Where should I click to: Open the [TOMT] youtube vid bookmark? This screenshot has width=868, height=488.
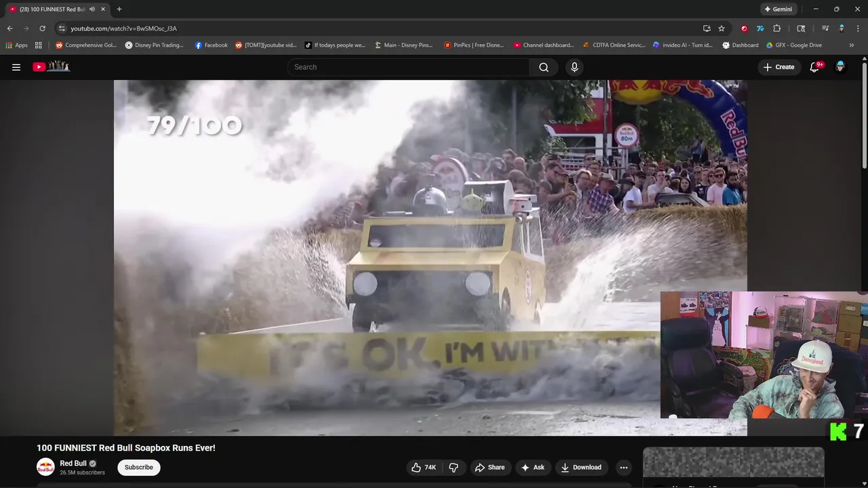(x=266, y=45)
